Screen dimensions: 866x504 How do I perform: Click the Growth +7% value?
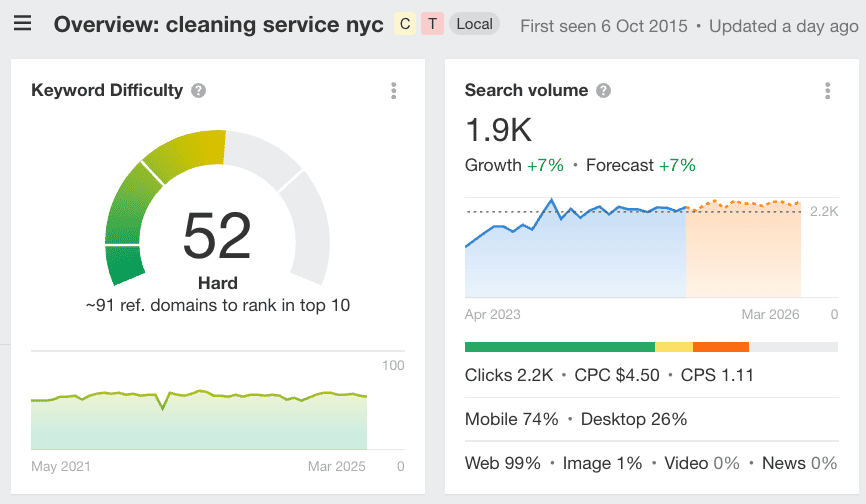pyautogui.click(x=546, y=165)
